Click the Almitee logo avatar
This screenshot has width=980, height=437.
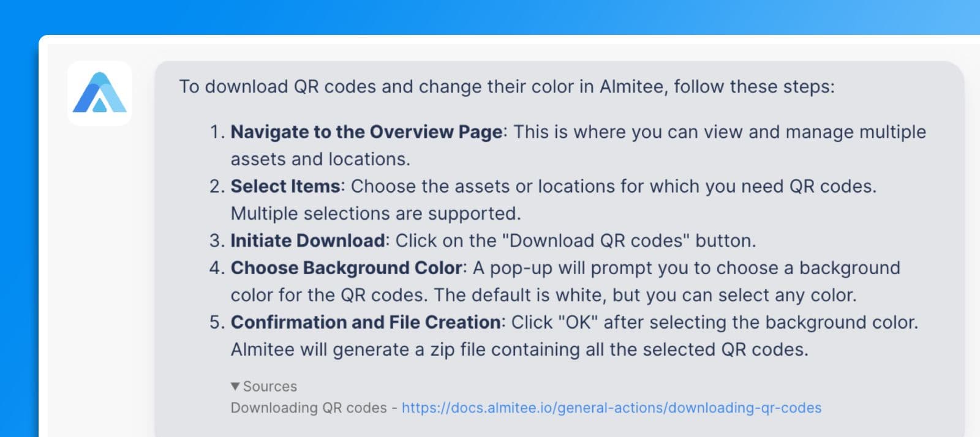[100, 94]
